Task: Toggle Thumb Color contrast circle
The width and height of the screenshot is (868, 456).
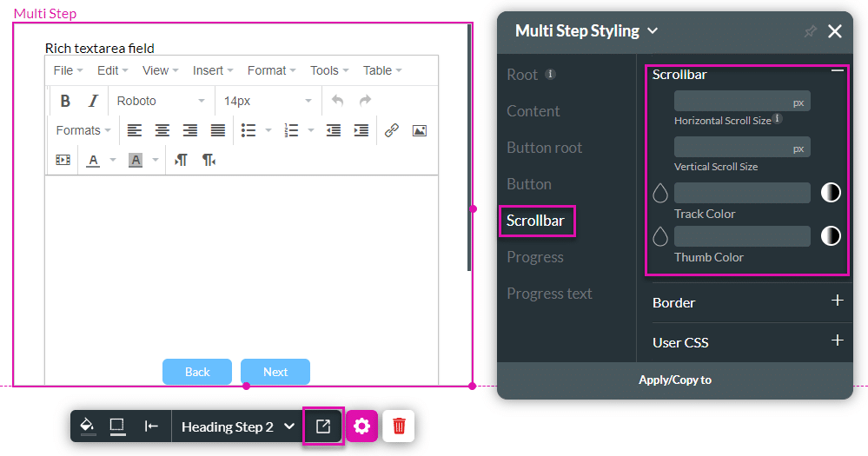Action: (831, 235)
